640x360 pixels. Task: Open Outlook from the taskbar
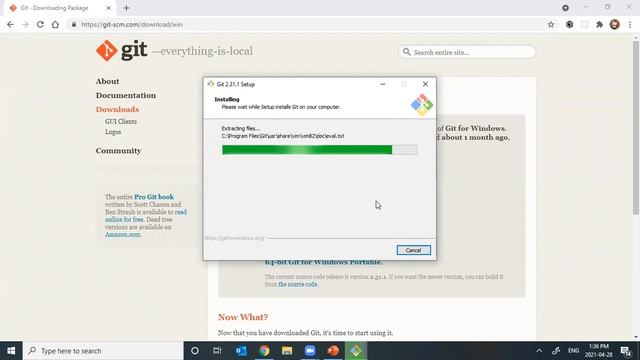pos(241,351)
